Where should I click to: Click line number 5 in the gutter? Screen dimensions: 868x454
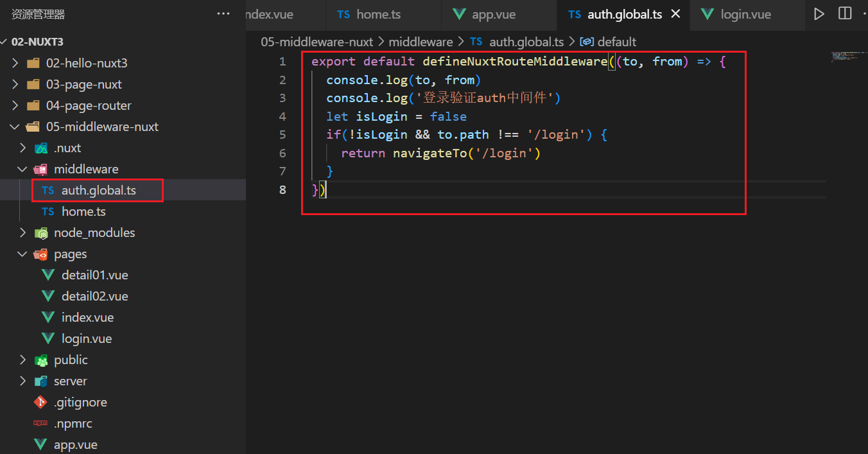(282, 135)
